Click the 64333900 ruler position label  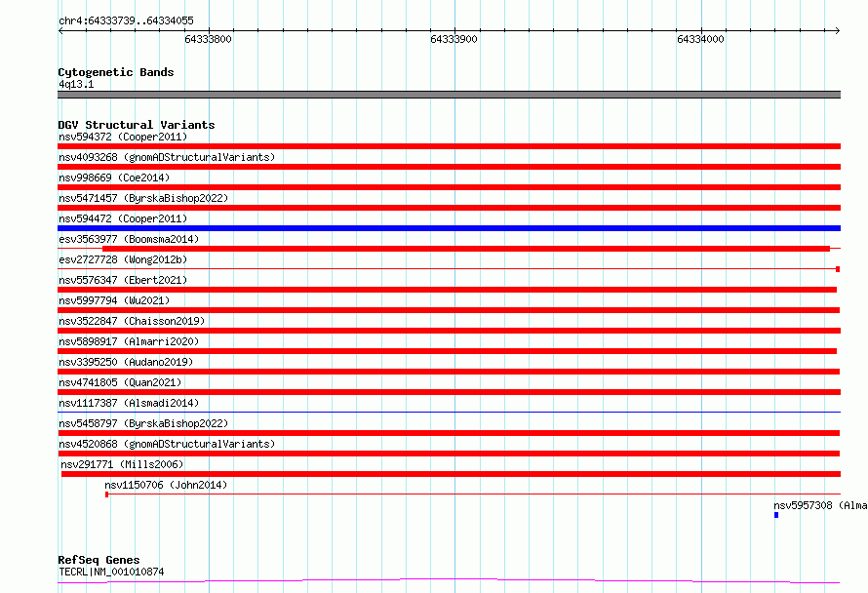click(454, 39)
